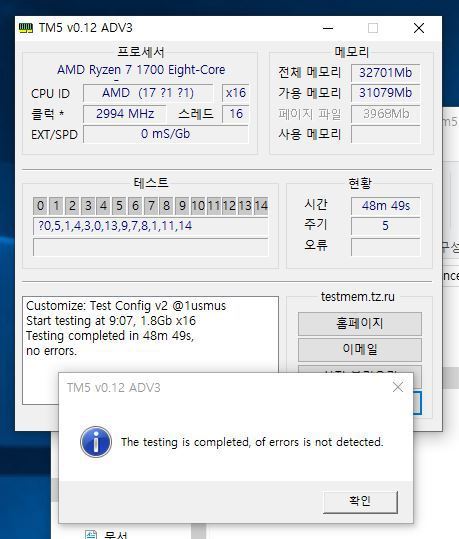This screenshot has height=539, width=459.
Task: Click the 'Start testing at 9:07' log line
Action: [111, 321]
